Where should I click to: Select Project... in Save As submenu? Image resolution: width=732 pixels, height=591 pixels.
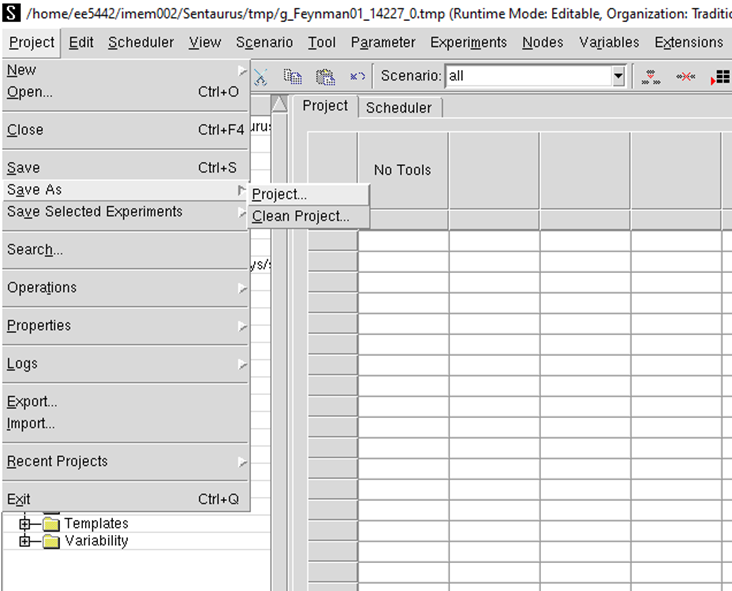[280, 194]
